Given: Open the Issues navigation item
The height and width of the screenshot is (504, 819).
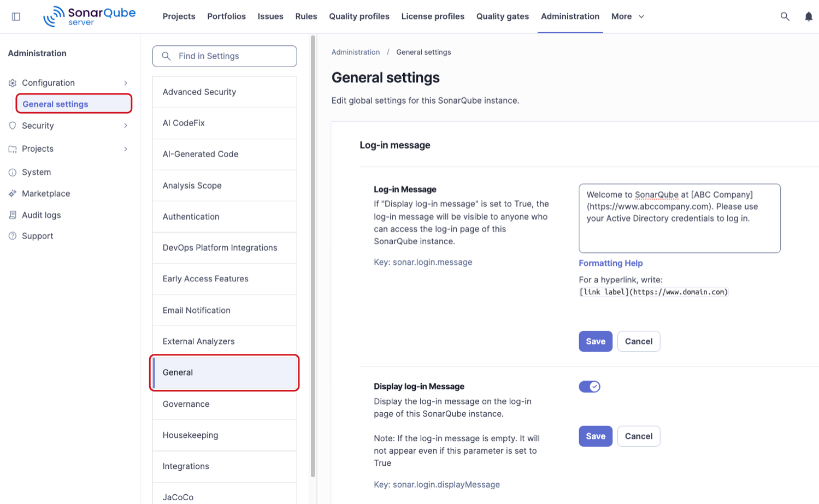Looking at the screenshot, I should pyautogui.click(x=270, y=16).
